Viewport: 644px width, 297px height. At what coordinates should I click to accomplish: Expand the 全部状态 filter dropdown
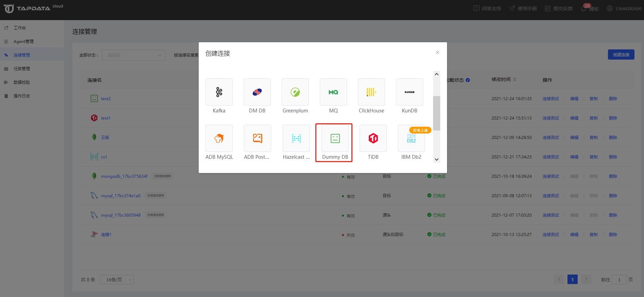click(134, 55)
